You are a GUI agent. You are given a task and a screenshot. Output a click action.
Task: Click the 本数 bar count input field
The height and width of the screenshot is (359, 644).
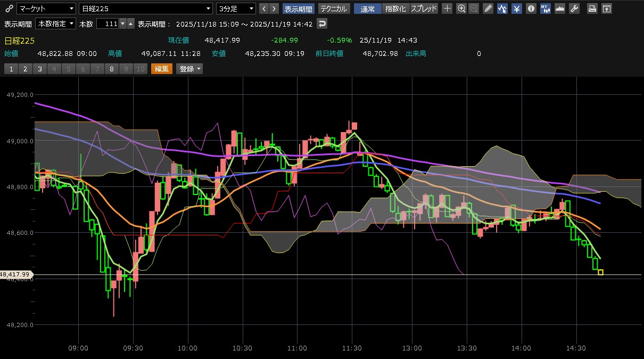click(108, 24)
